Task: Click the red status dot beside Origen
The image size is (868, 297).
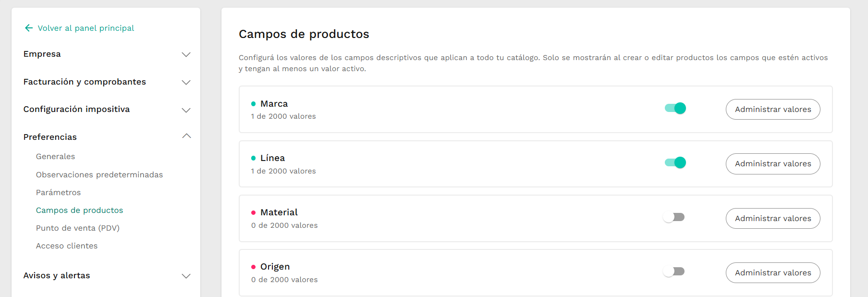Action: pyautogui.click(x=253, y=267)
